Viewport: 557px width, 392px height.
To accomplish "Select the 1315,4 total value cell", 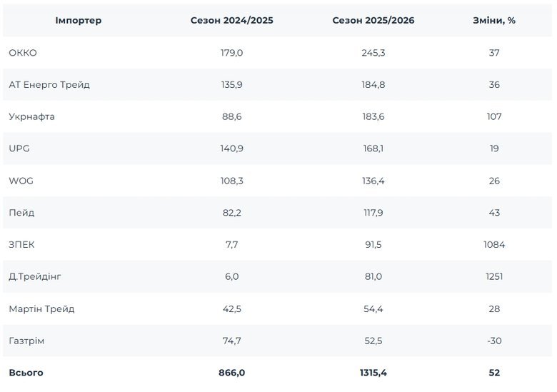I will click(373, 373).
